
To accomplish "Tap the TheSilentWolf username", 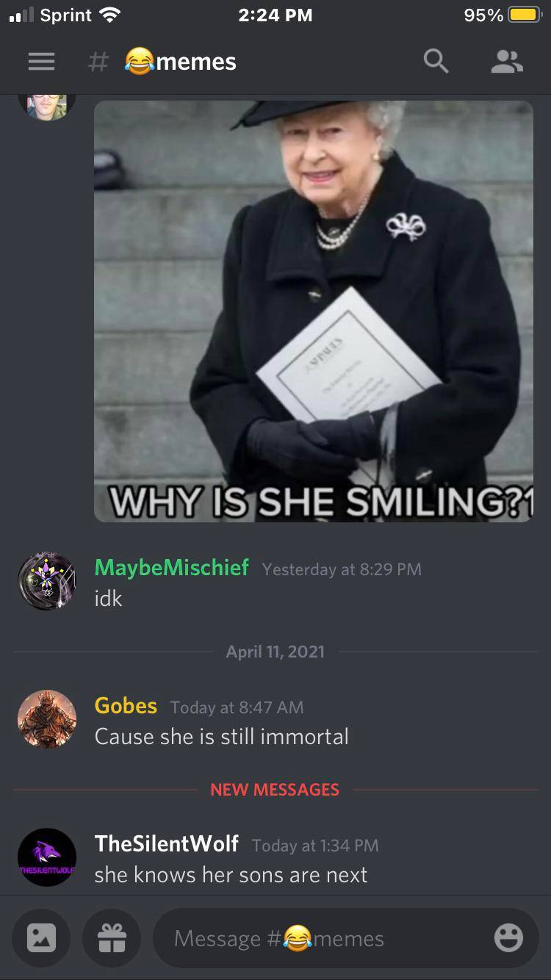I will tap(167, 844).
